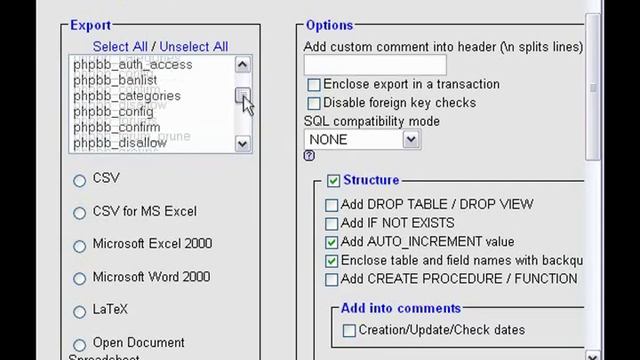Choose CSV for MS Excel format
This screenshot has height=360, width=640.
[80, 213]
